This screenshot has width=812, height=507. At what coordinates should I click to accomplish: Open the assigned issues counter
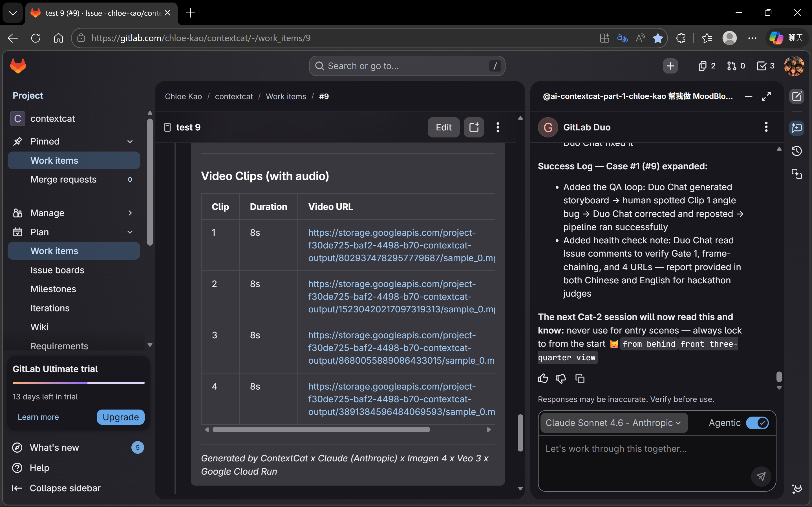pyautogui.click(x=707, y=66)
